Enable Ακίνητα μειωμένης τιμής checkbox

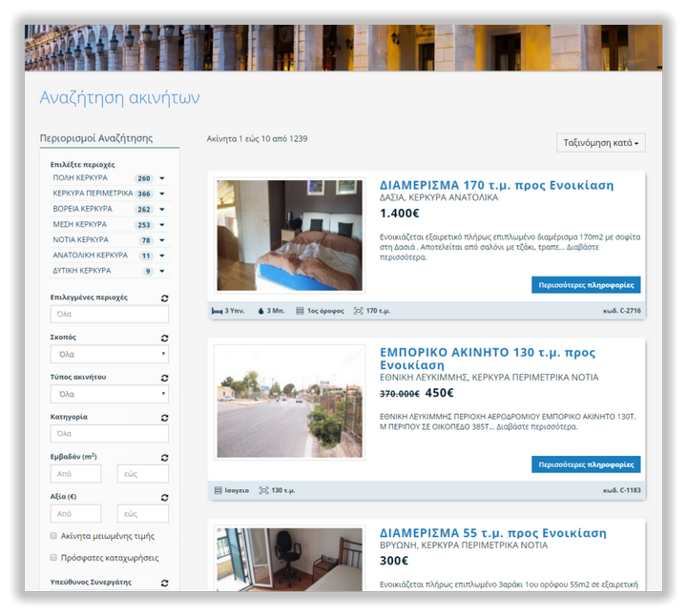click(53, 536)
